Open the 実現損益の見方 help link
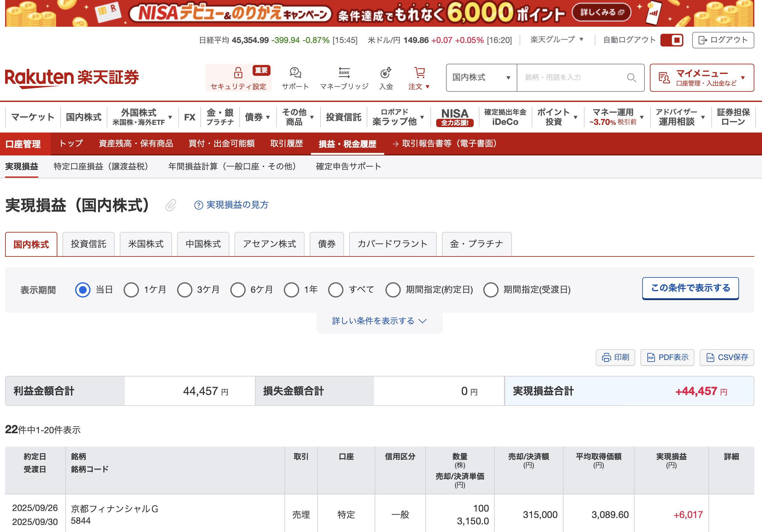The image size is (762, 532). tap(231, 205)
